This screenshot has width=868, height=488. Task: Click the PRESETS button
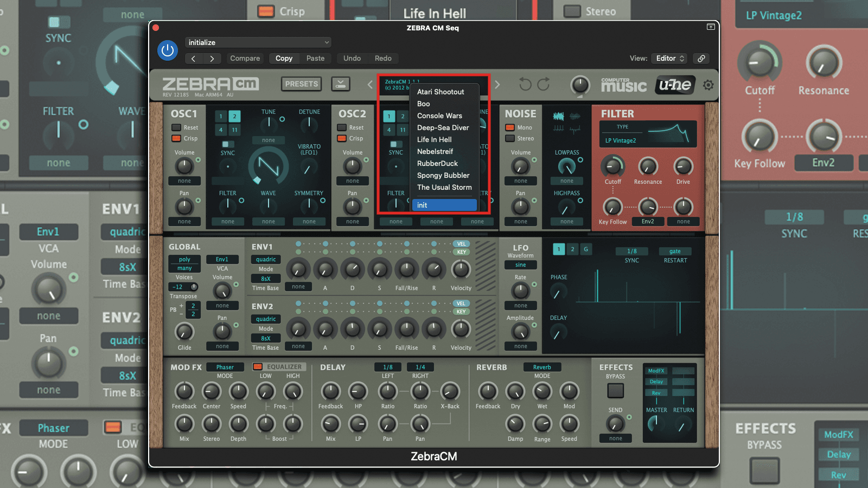tap(302, 84)
